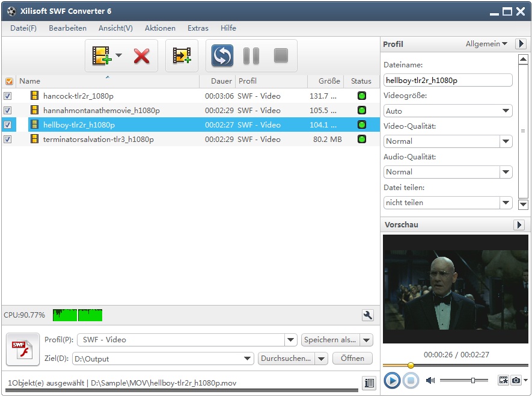Open the Aktionen menu

160,28
